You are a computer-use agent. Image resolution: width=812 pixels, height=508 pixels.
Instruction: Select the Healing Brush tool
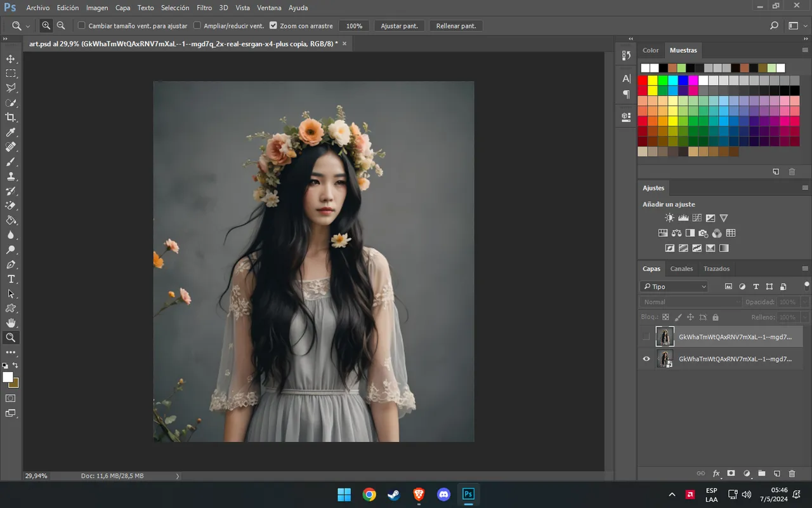(x=11, y=147)
